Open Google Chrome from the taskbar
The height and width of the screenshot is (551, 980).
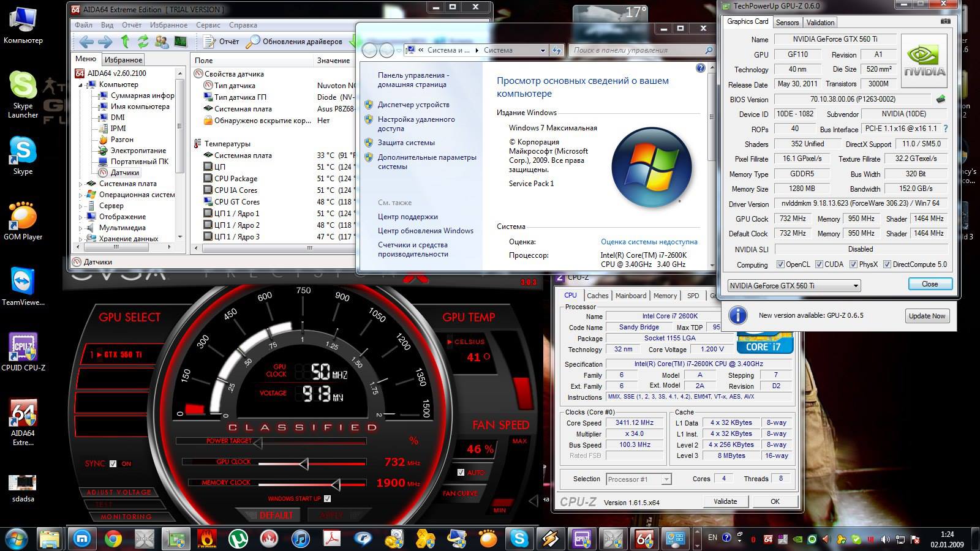pos(113,539)
